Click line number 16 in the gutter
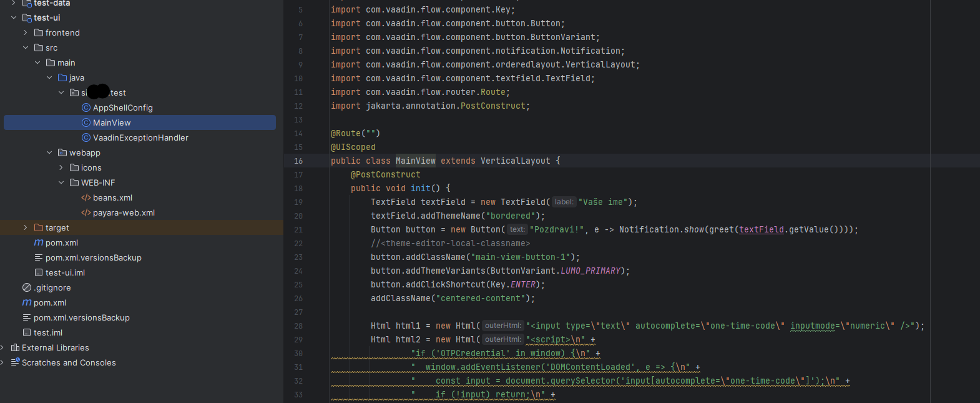 point(298,161)
